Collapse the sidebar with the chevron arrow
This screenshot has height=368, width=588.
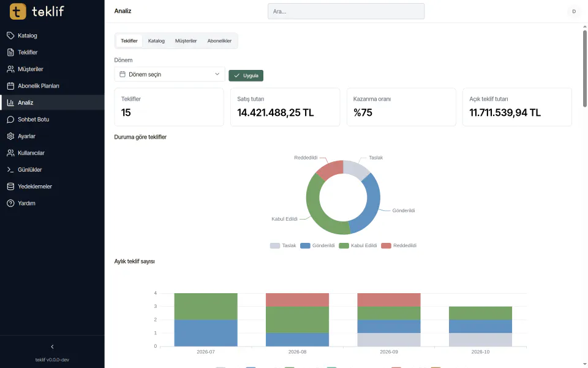(x=52, y=347)
